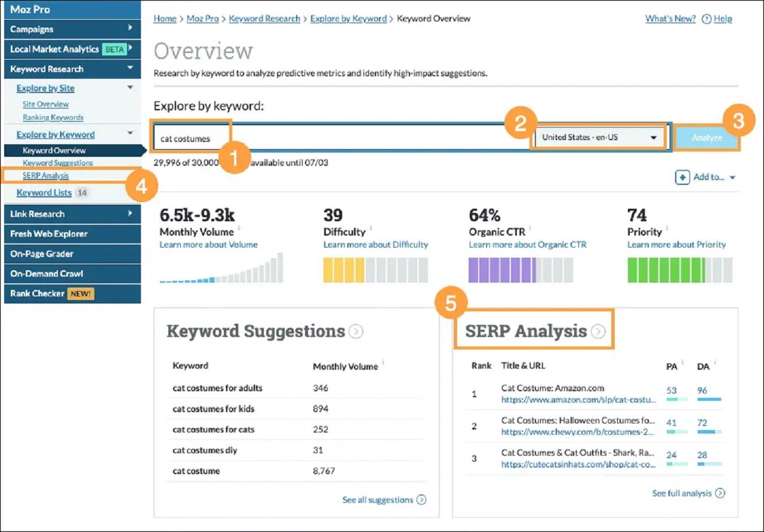Select Keyword Suggestions in the sidebar
The image size is (764, 532).
tap(57, 162)
